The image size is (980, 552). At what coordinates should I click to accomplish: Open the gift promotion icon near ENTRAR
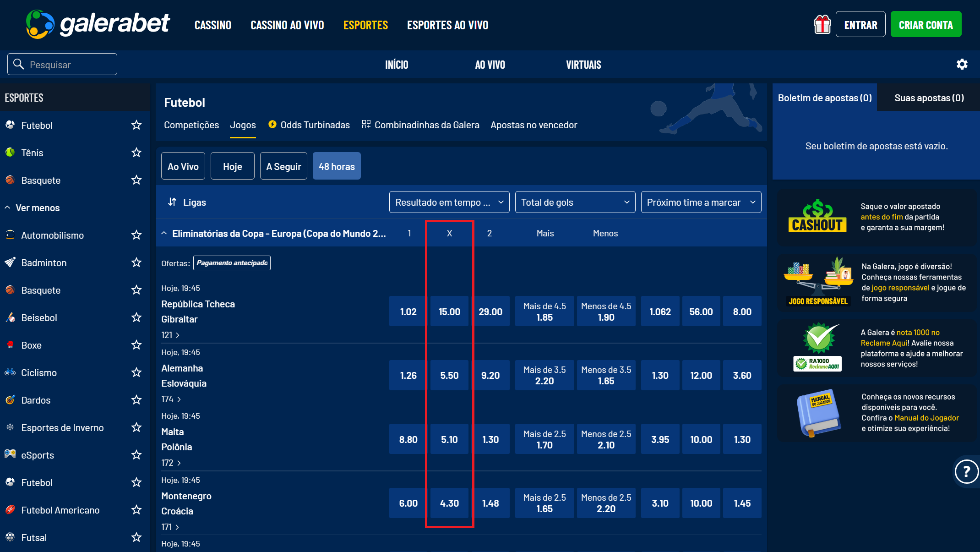pos(822,24)
